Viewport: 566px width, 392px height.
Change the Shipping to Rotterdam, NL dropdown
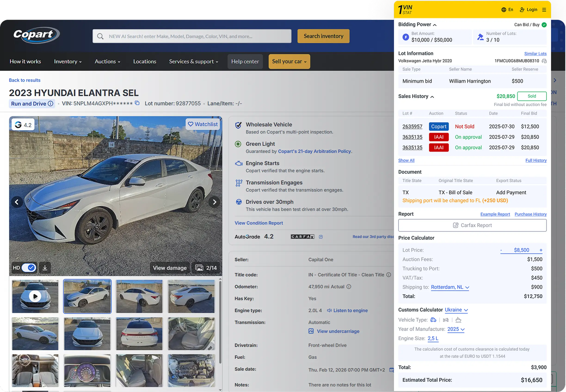click(x=450, y=287)
